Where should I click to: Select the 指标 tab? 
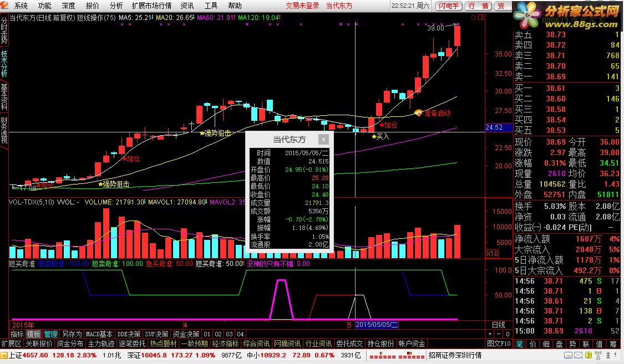pyautogui.click(x=17, y=334)
